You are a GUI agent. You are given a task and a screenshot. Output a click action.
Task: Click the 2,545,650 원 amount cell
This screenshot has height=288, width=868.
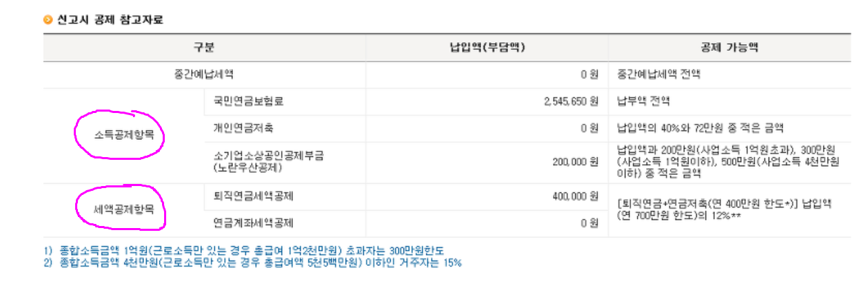point(570,101)
